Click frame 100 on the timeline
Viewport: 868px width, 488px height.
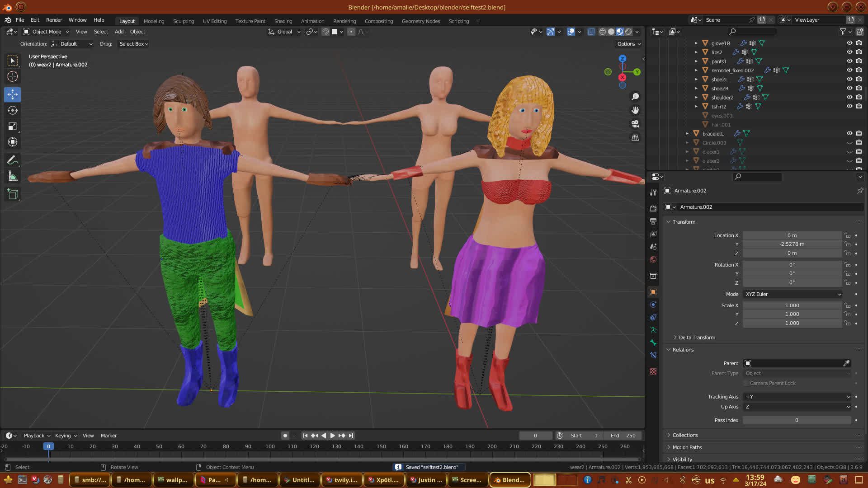click(270, 446)
